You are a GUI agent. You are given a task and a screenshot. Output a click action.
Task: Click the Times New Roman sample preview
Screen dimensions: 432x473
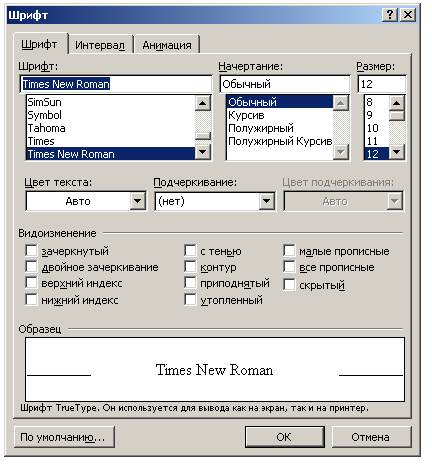point(215,369)
